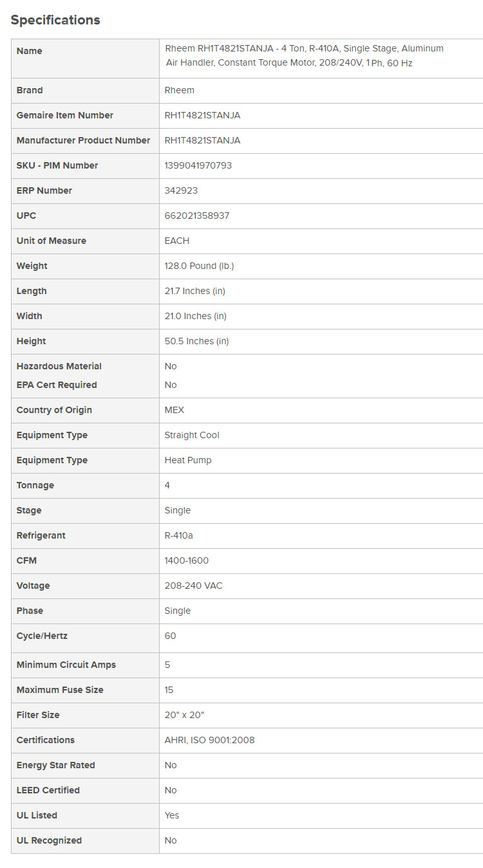Click the filter size value 20" x 20"

pyautogui.click(x=184, y=715)
